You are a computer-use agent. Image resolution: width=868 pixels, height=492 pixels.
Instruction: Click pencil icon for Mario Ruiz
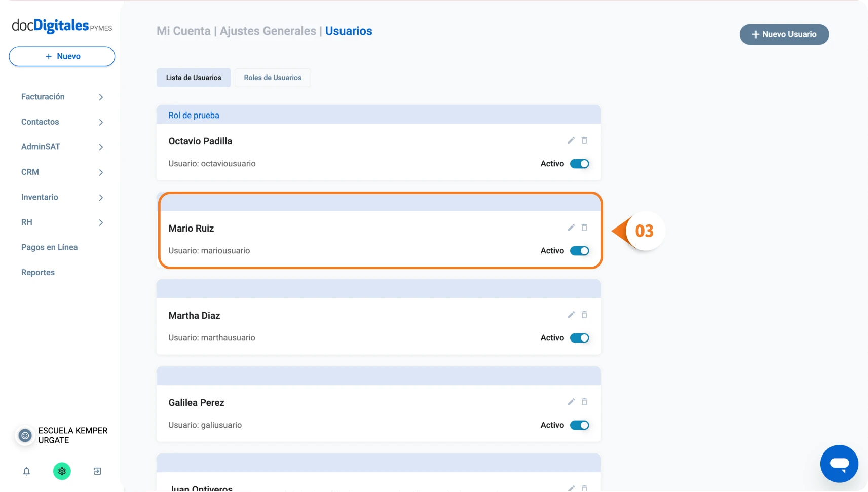(571, 228)
